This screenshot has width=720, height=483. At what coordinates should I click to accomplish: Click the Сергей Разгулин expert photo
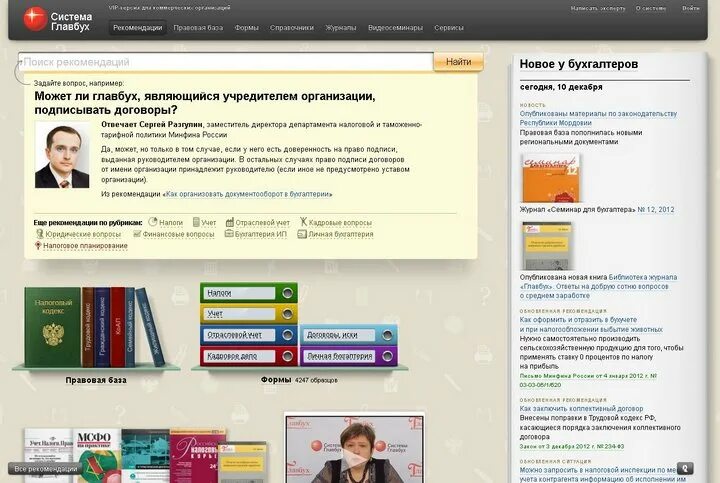click(62, 155)
